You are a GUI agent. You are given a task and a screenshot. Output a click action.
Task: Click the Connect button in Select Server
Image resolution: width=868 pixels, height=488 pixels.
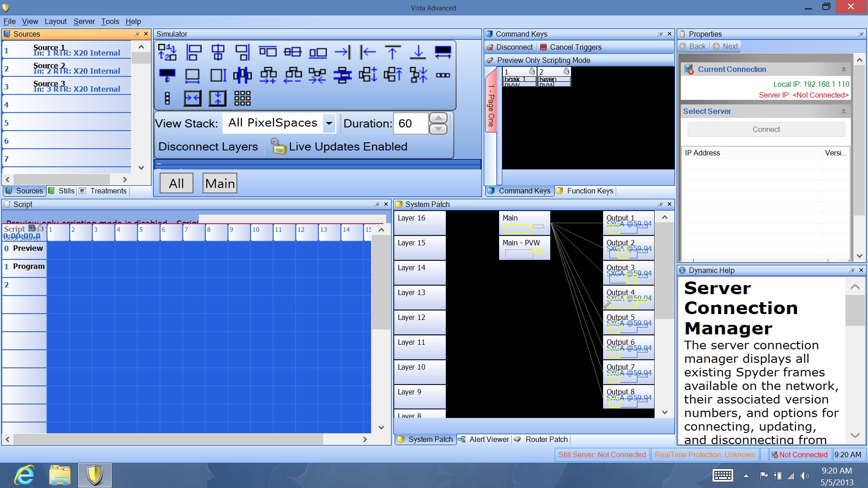click(766, 129)
